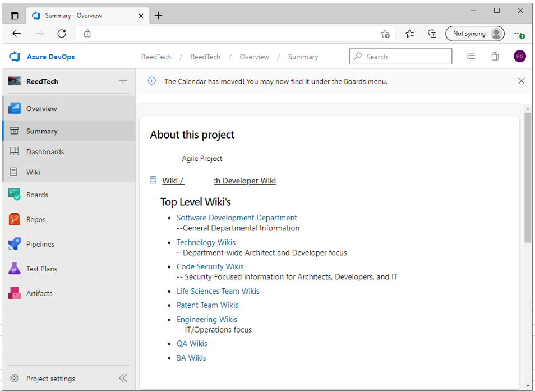535x392 pixels.
Task: Click the browser back arrow
Action: tap(16, 34)
